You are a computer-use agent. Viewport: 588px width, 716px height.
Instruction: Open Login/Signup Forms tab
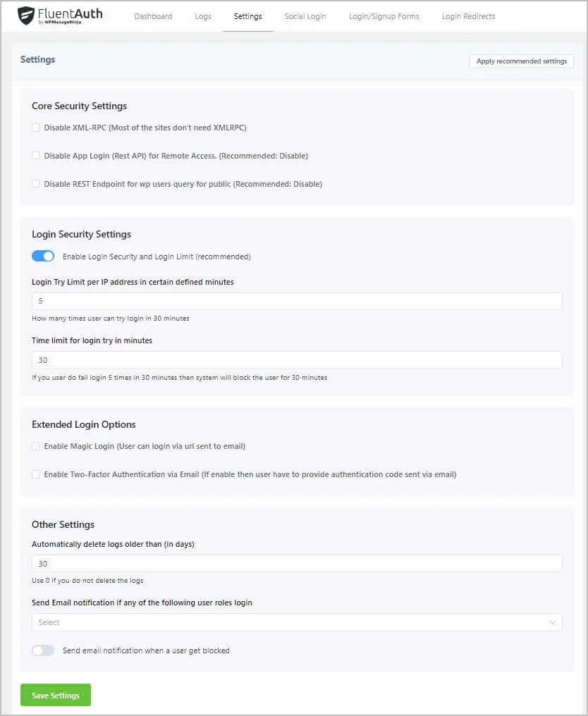pos(384,16)
